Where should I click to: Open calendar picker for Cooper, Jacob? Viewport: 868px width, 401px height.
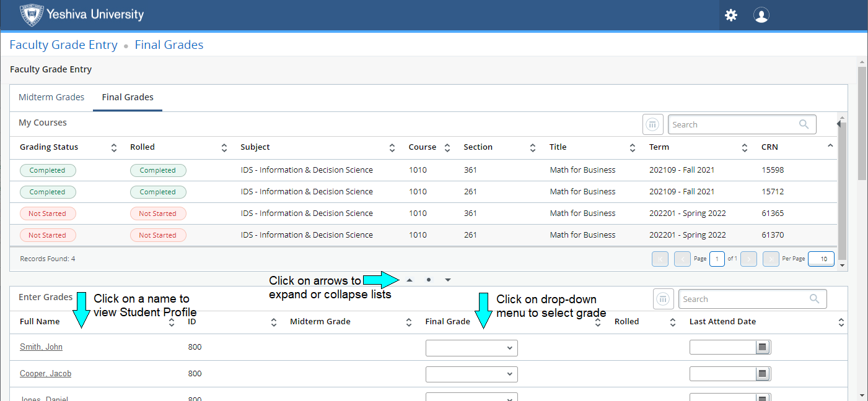763,374
